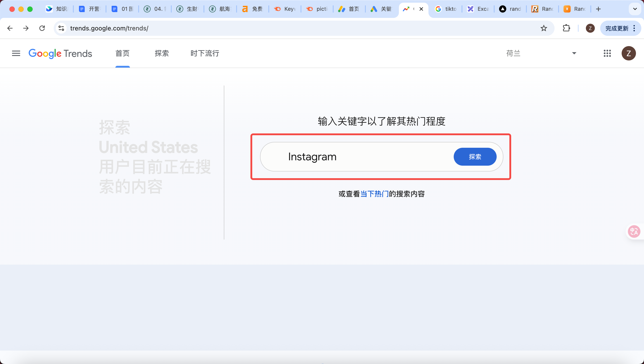The height and width of the screenshot is (364, 644).
Task: Switch to the 知识 browser tab
Action: pyautogui.click(x=57, y=9)
